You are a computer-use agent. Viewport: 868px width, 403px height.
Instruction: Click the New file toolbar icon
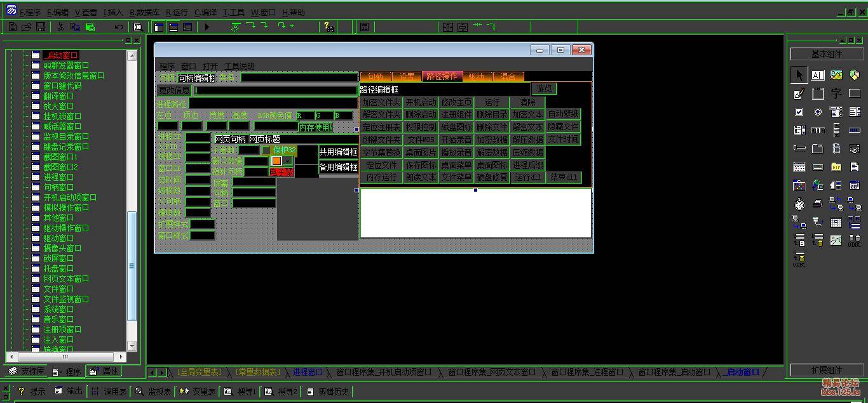coord(13,27)
